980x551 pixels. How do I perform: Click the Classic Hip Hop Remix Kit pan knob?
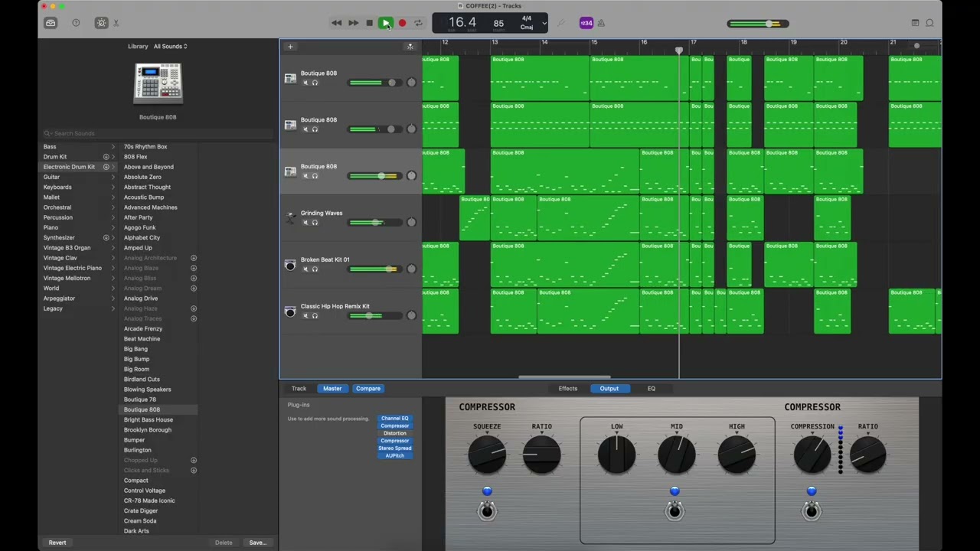(x=411, y=315)
